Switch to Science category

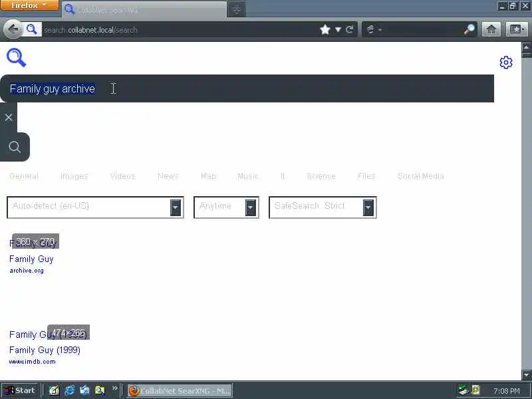point(321,176)
